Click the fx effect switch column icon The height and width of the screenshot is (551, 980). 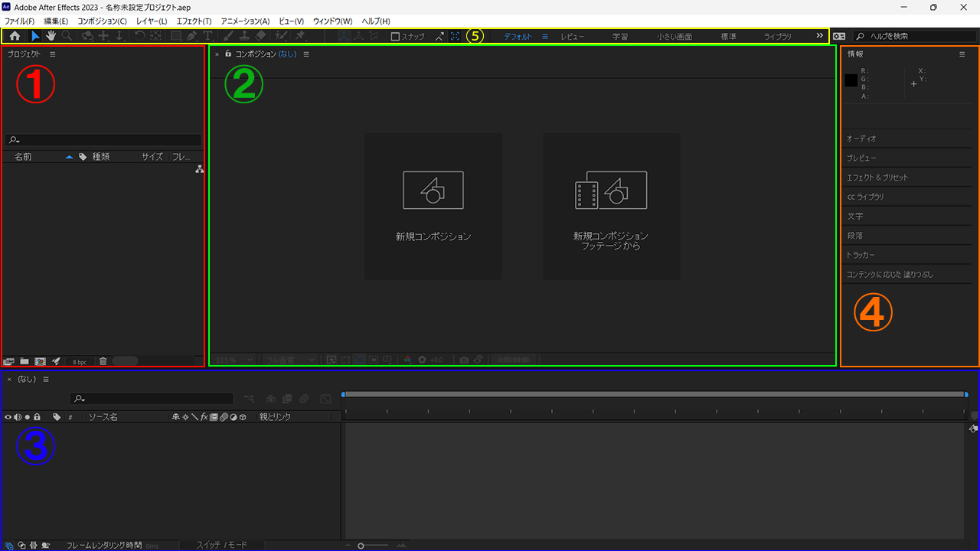pyautogui.click(x=204, y=417)
